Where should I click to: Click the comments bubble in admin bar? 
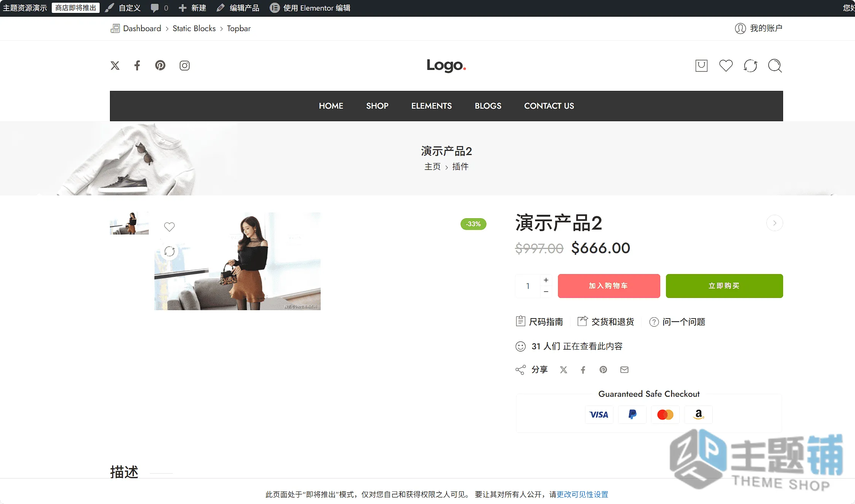154,8
